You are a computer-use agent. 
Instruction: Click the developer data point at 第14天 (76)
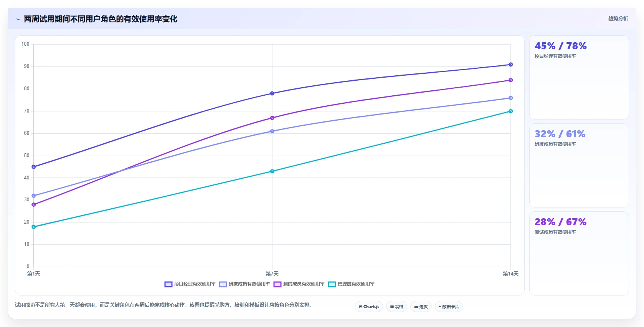[510, 98]
